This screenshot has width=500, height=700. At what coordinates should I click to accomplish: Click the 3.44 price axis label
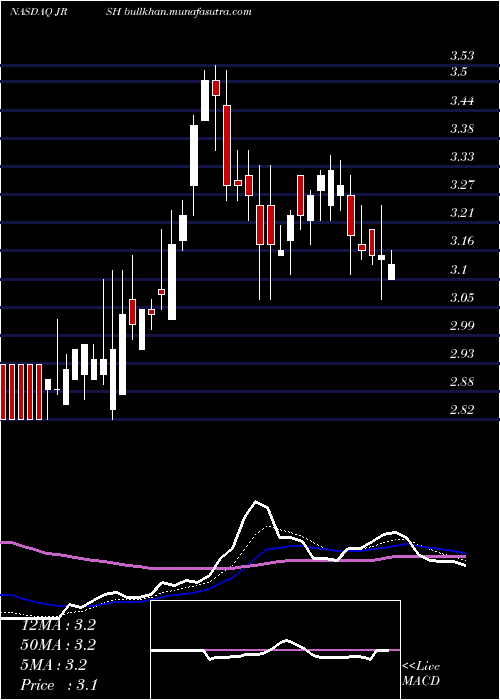pyautogui.click(x=462, y=100)
